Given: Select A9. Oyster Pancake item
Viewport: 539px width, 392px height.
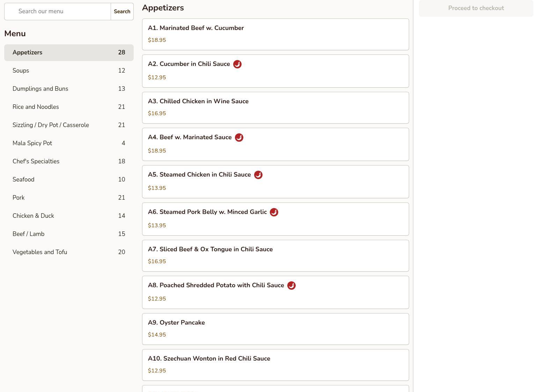Looking at the screenshot, I should click(275, 329).
